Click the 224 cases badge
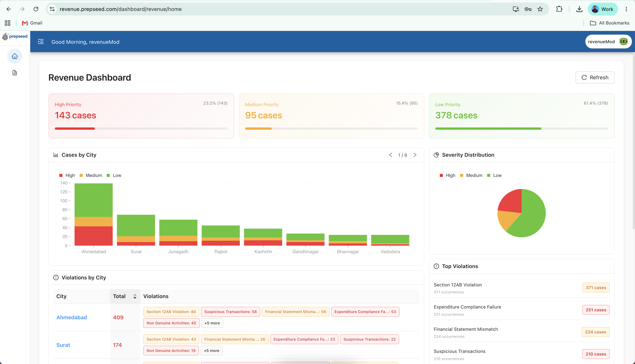 (596, 332)
